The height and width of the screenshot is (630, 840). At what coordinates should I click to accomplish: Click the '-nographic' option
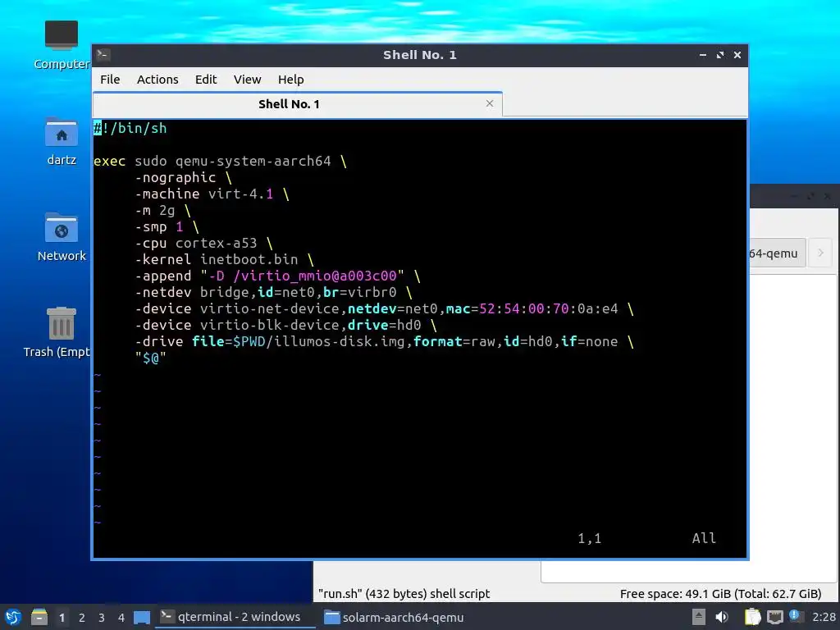pos(176,177)
